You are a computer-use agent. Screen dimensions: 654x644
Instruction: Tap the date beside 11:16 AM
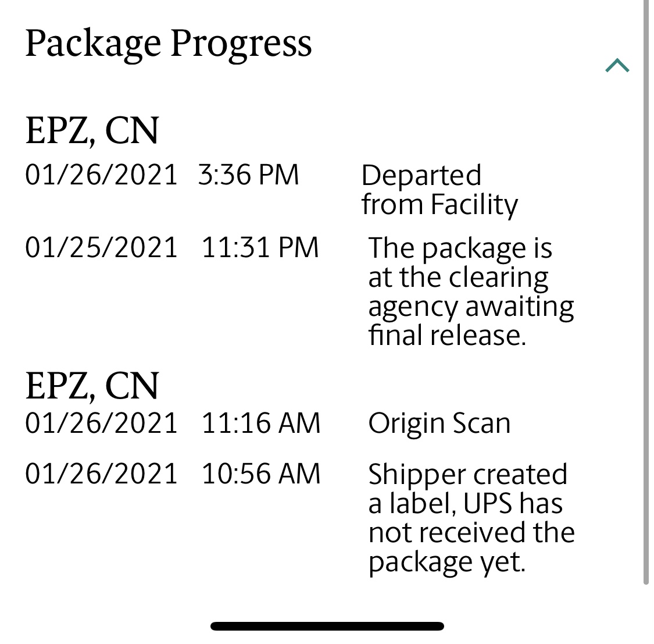pyautogui.click(x=101, y=423)
